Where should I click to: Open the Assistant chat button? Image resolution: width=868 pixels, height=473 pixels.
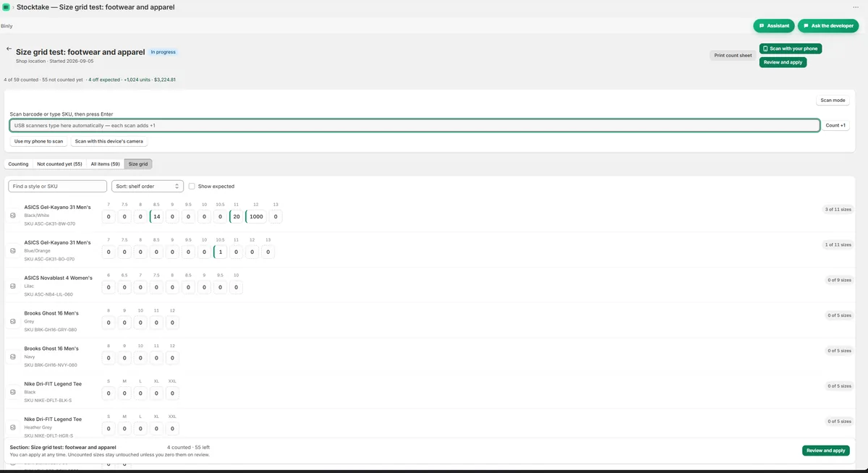774,25
